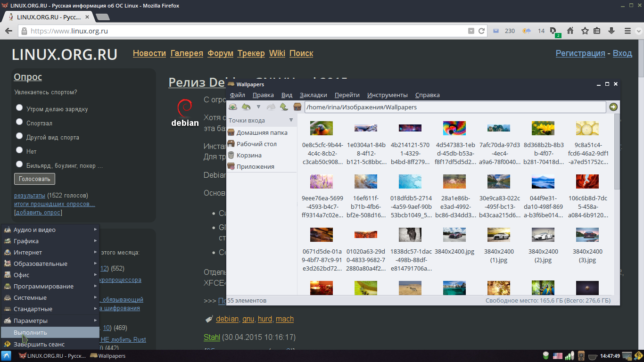The image size is (644, 362).
Task: Open the 'Закладки' menu
Action: (313, 95)
